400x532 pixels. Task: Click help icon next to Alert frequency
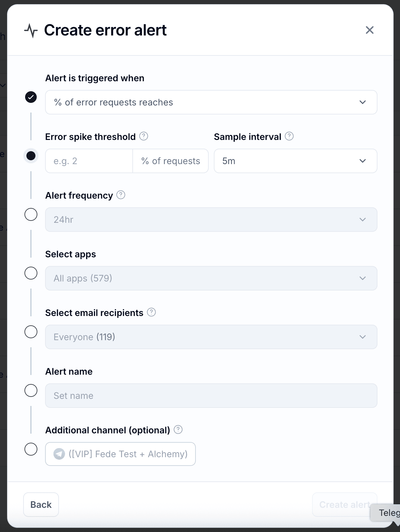coord(121,195)
